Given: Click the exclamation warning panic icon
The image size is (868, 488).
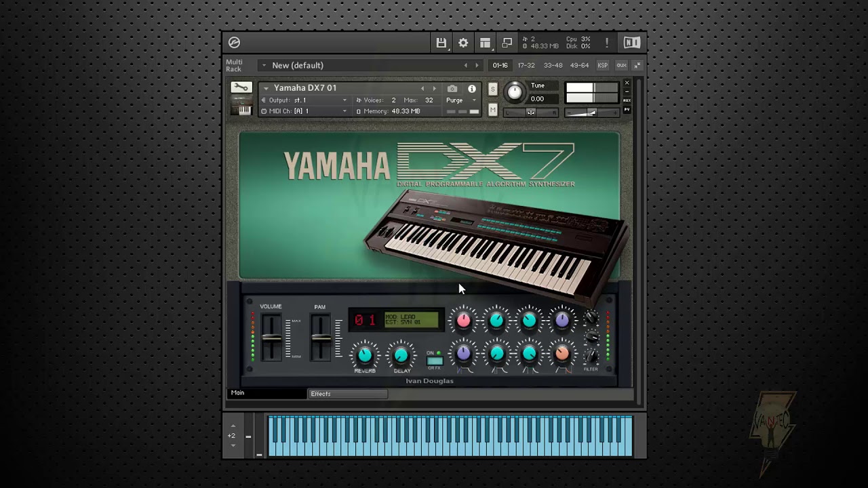Looking at the screenshot, I should [607, 43].
